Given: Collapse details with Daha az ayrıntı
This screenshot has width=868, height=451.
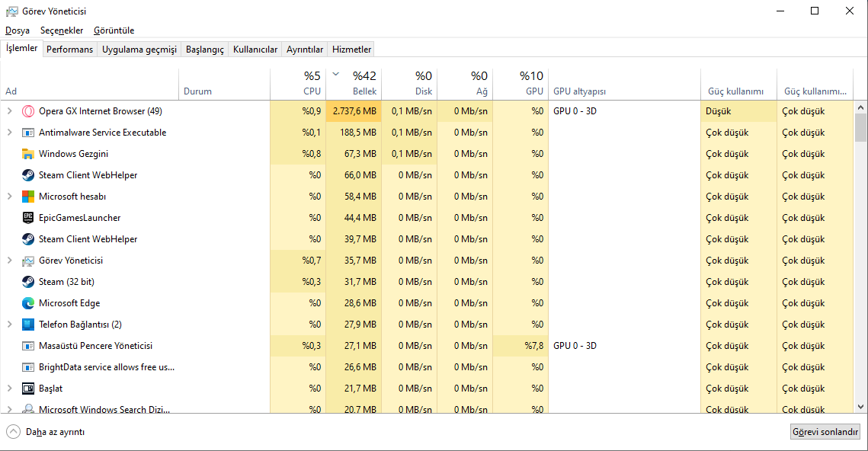Looking at the screenshot, I should [46, 432].
